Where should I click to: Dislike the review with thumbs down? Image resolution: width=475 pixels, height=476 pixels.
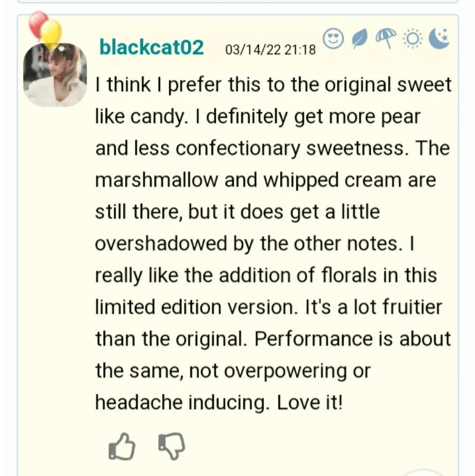click(171, 446)
